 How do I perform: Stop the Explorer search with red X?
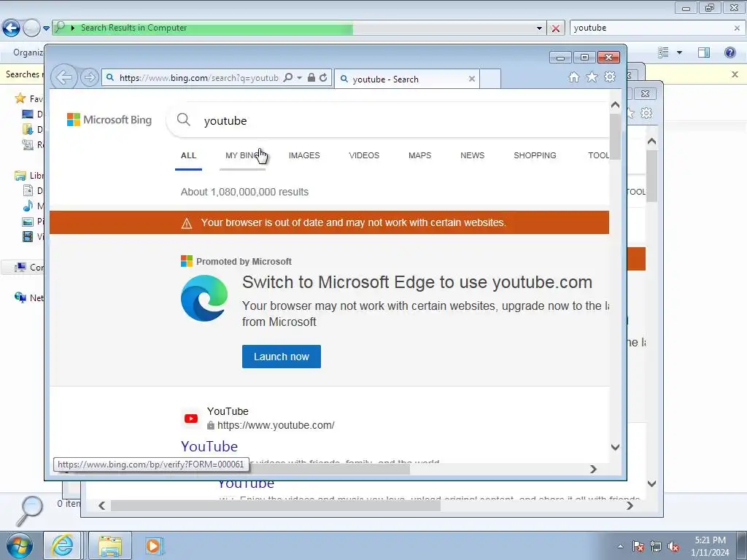point(555,28)
